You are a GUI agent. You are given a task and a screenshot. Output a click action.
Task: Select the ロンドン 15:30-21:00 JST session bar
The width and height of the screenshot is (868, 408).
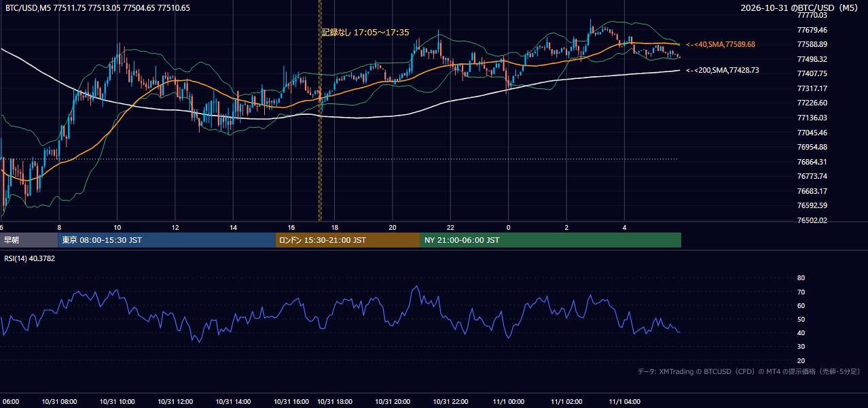click(x=348, y=240)
